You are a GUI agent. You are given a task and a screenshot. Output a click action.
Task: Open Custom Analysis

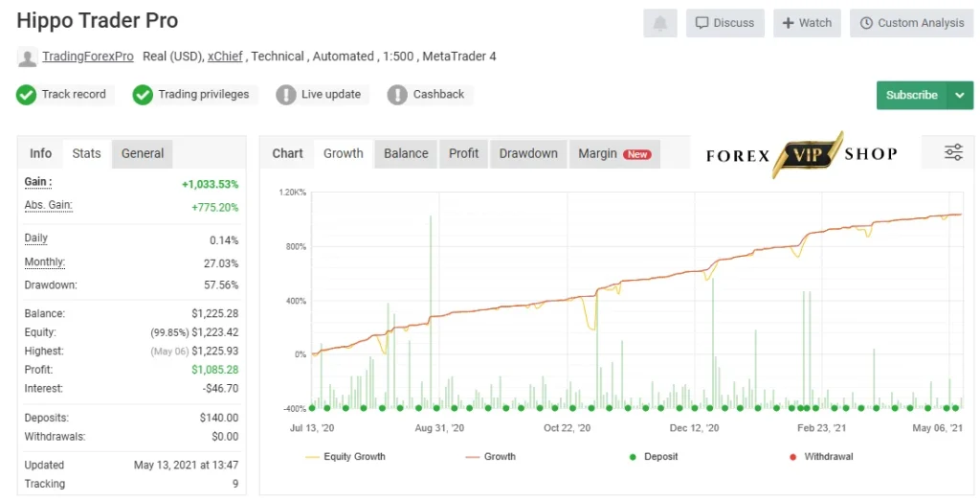(x=911, y=23)
